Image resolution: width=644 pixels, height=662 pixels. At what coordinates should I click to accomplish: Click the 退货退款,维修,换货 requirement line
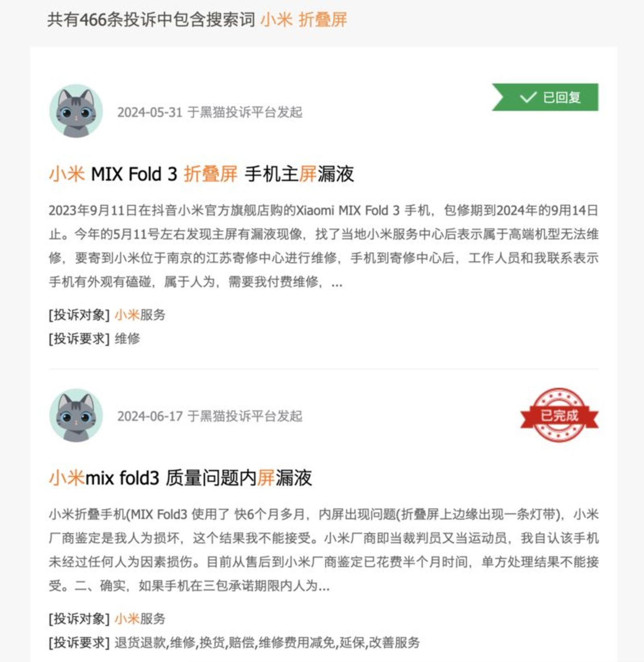coord(267,643)
